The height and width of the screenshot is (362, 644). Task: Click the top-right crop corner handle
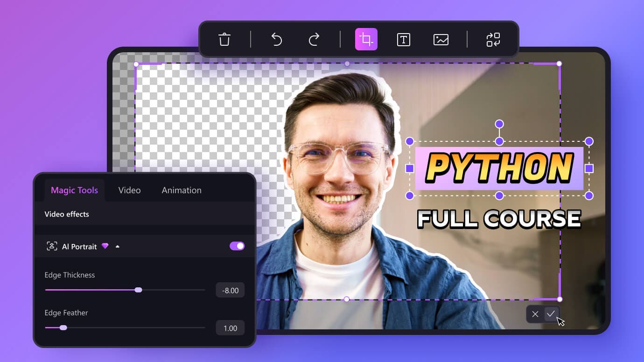tap(559, 64)
